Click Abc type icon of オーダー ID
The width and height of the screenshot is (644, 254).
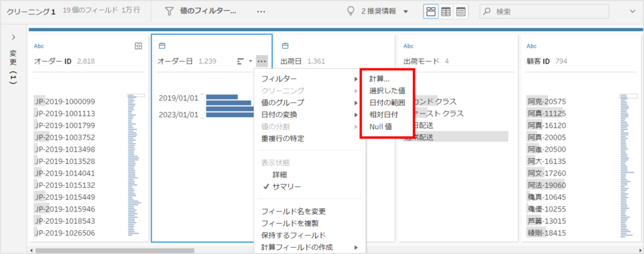point(39,46)
